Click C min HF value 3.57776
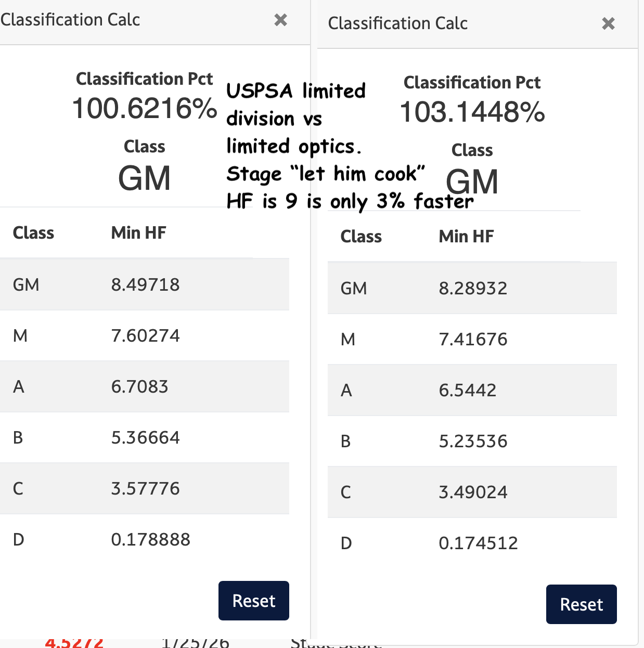The image size is (644, 648). (x=146, y=488)
